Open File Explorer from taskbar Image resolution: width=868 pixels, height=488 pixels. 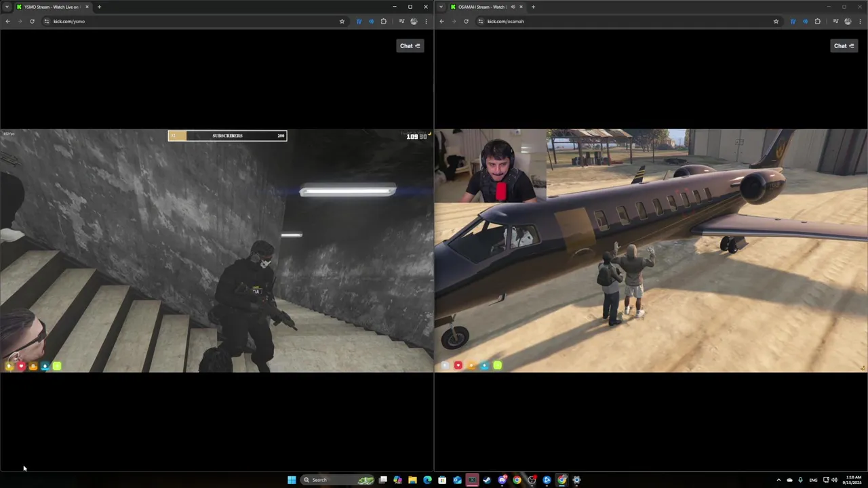click(412, 480)
